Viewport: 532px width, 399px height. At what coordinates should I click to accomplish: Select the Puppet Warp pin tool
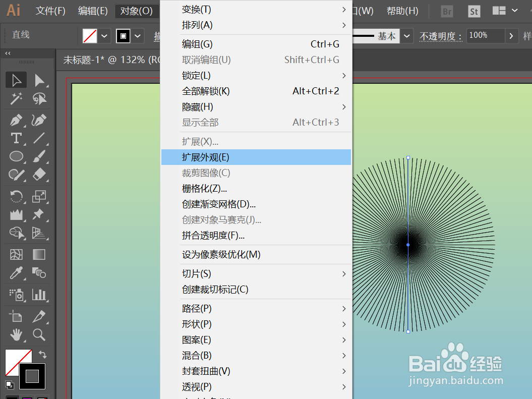click(39, 214)
